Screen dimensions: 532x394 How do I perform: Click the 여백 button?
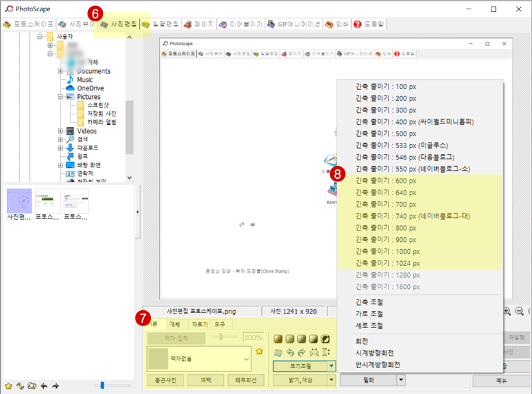coord(205,381)
